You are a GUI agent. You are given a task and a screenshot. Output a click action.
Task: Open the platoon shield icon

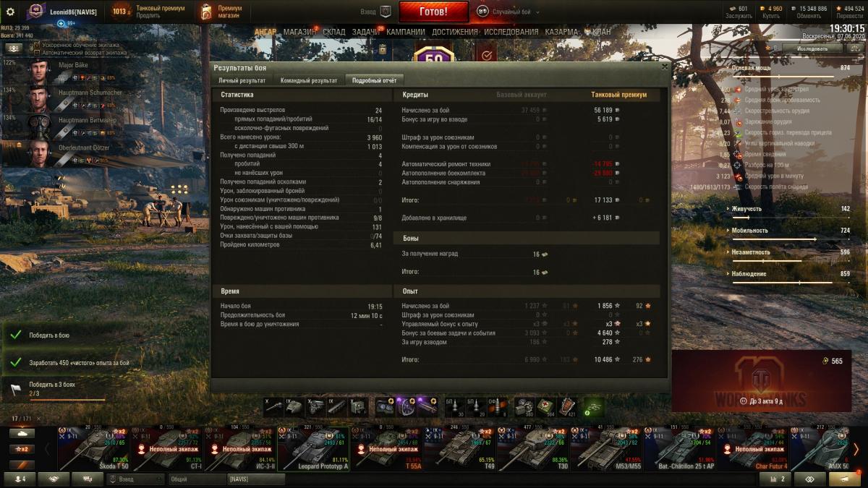(x=386, y=12)
